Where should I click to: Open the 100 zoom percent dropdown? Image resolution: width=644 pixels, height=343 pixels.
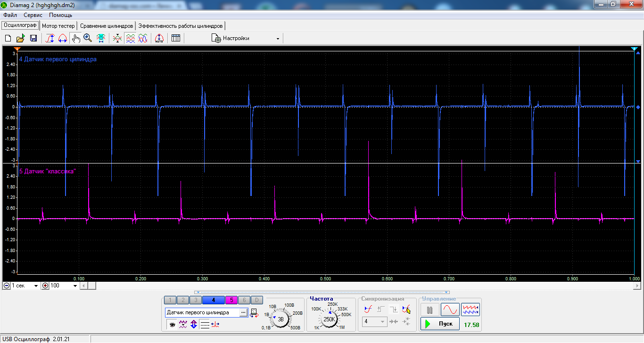pyautogui.click(x=75, y=286)
